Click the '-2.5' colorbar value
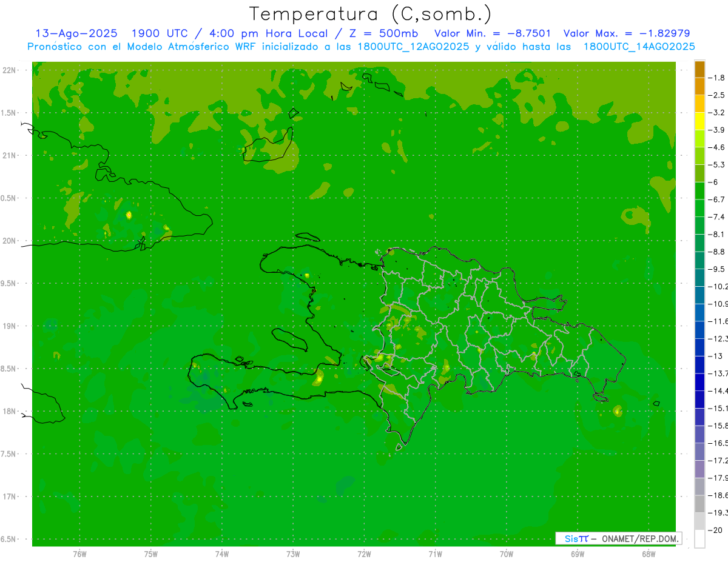The width and height of the screenshot is (728, 562). coord(716,95)
